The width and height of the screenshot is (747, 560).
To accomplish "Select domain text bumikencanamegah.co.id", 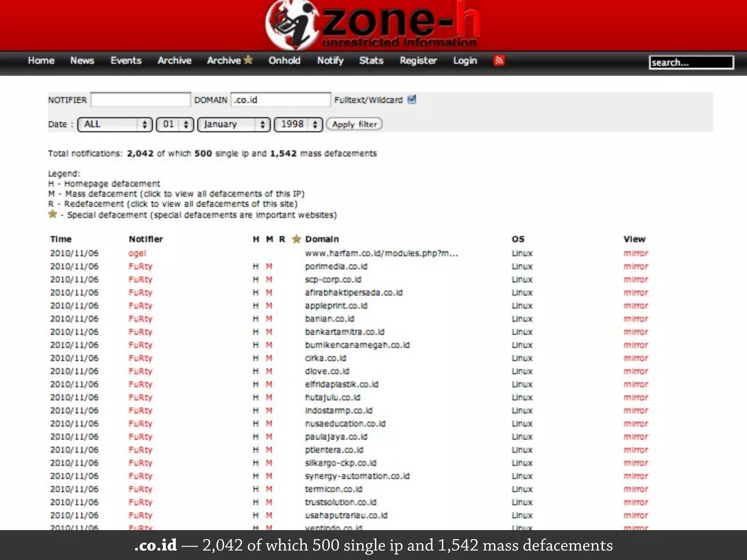I will [357, 345].
